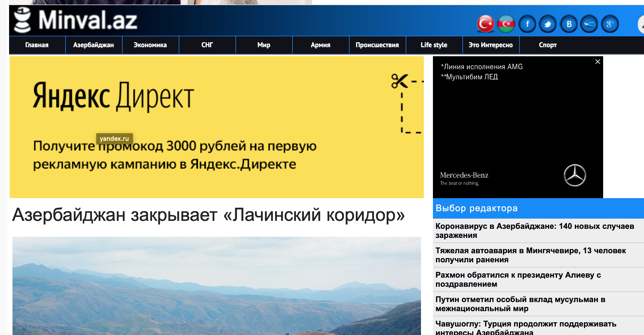Open the Twitter bird icon

point(548,24)
